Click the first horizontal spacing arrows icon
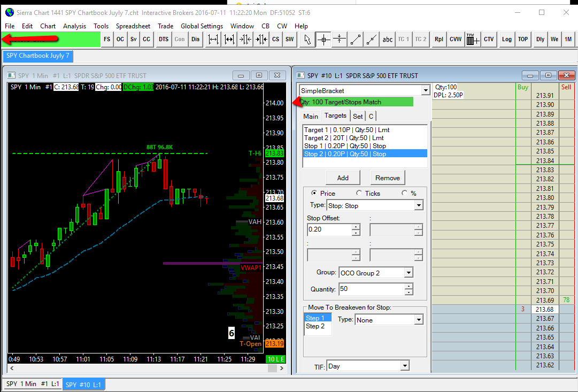Viewport: 578px width, 392px height. [x=213, y=39]
